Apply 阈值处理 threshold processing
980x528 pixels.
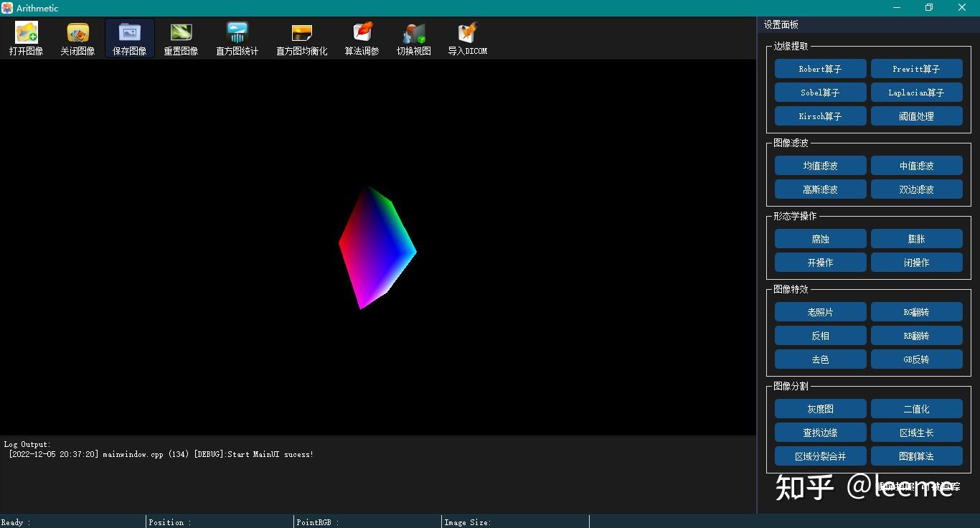click(x=917, y=115)
